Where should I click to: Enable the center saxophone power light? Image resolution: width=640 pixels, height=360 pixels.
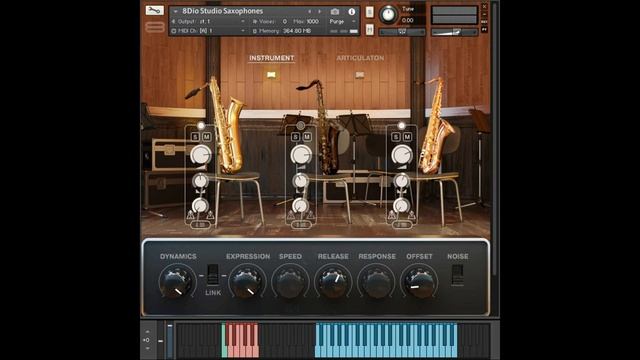pyautogui.click(x=301, y=126)
